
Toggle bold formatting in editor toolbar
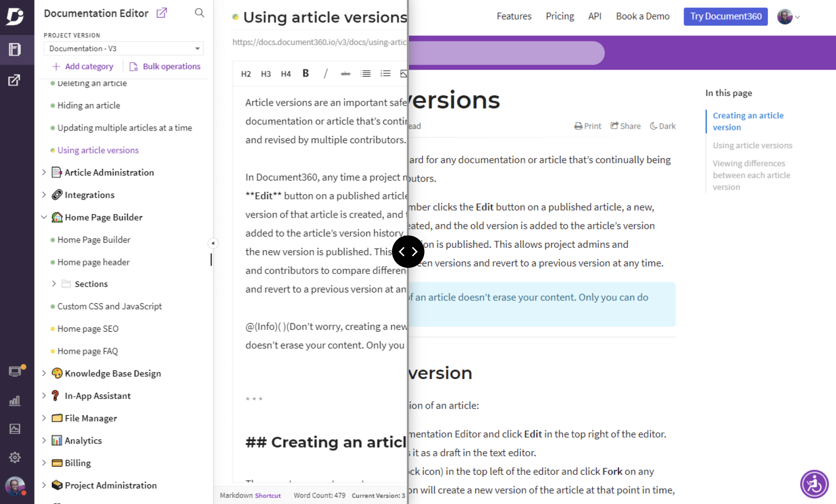pos(306,73)
